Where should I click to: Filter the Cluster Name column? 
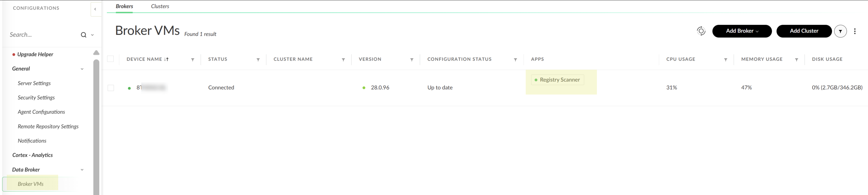point(343,60)
